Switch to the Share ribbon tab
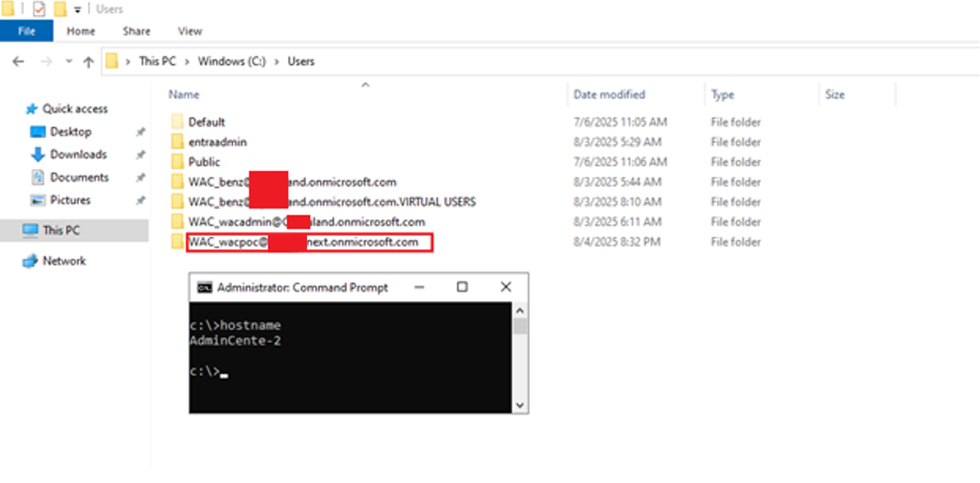980x483 pixels. [136, 31]
